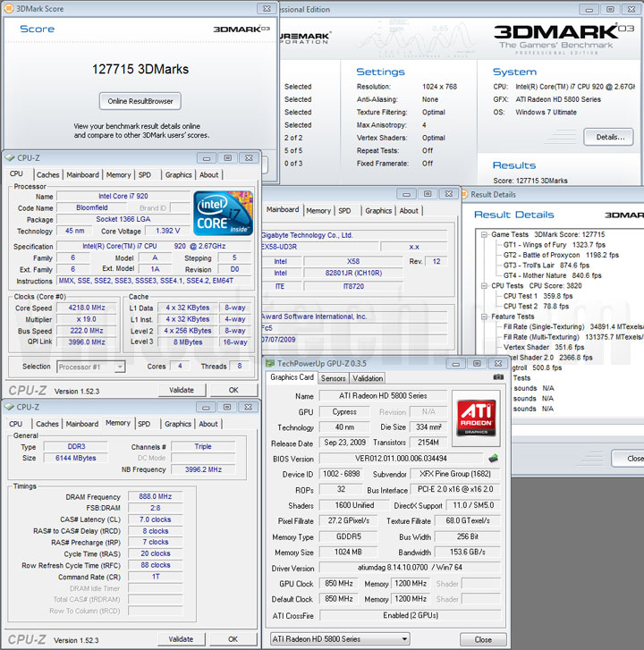Click Validate in the Memory CPU-Z window

(x=182, y=639)
